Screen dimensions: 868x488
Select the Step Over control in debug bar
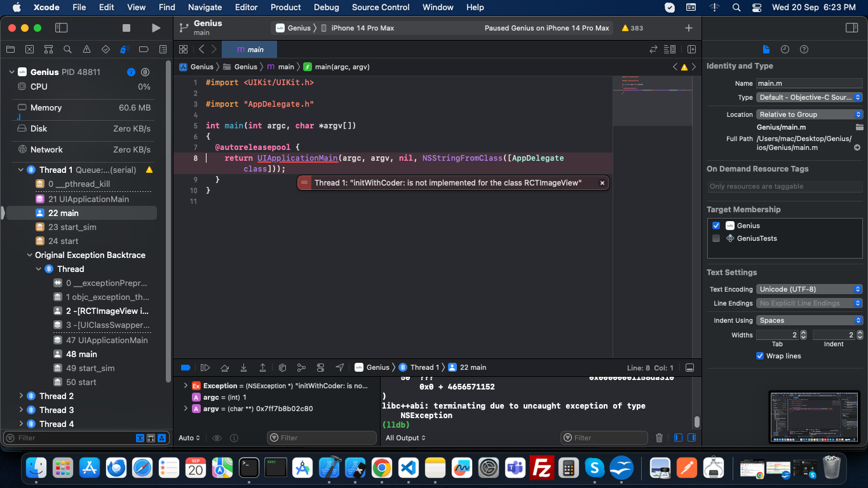tap(225, 367)
